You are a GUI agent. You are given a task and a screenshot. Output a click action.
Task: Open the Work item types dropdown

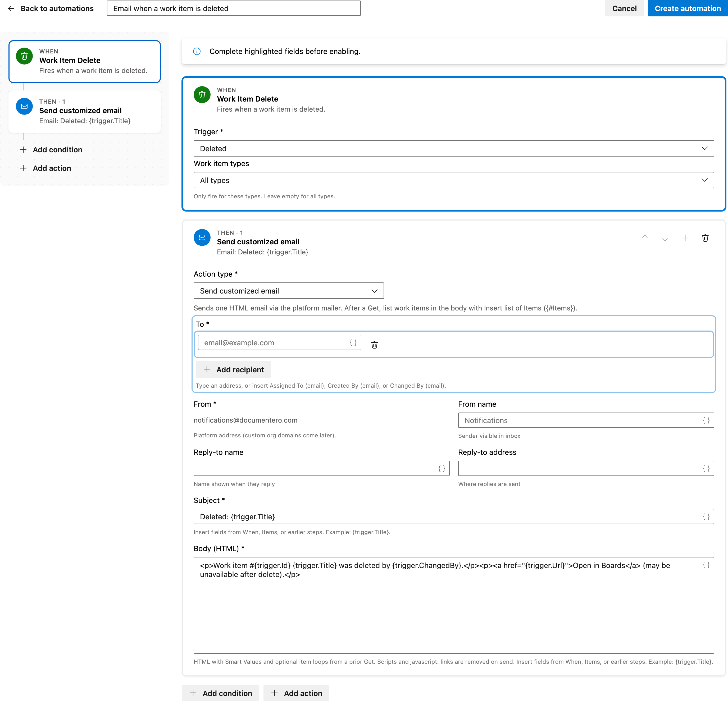coord(453,180)
